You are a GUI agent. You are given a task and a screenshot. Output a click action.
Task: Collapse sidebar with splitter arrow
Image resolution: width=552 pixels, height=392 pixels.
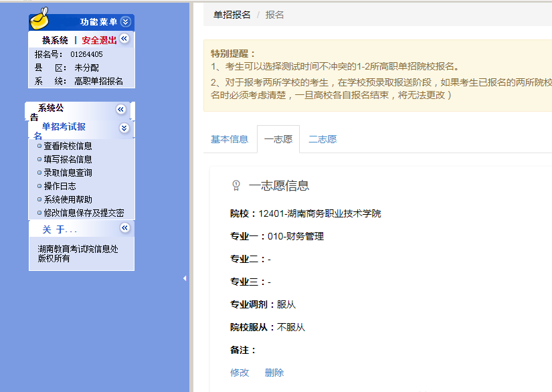[x=185, y=278]
